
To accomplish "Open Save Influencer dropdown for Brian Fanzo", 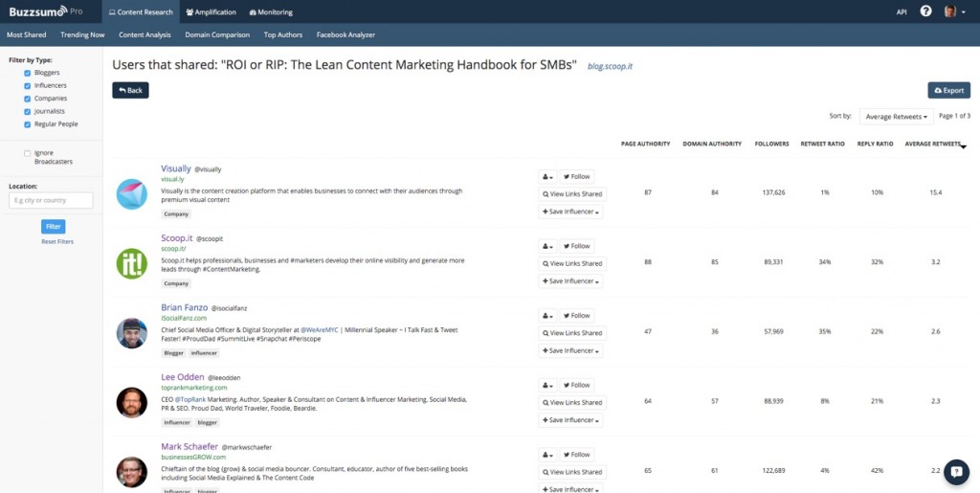I will click(570, 350).
